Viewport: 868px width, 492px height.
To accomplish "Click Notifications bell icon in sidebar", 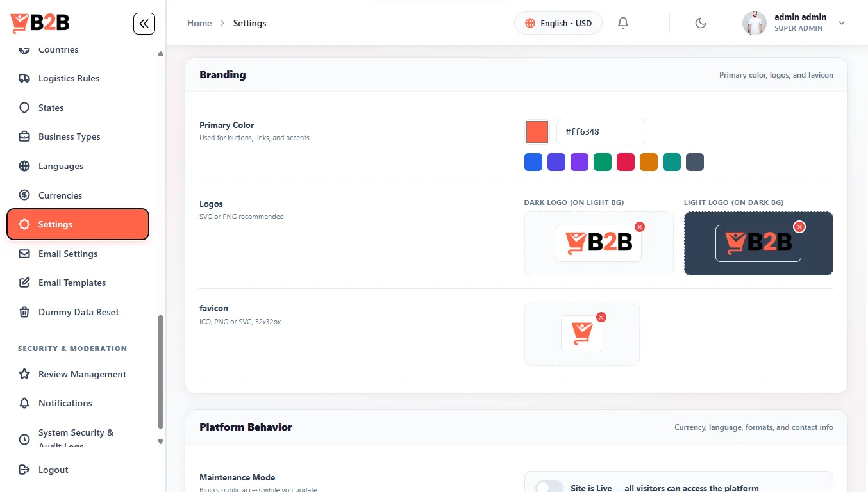I will 24,403.
